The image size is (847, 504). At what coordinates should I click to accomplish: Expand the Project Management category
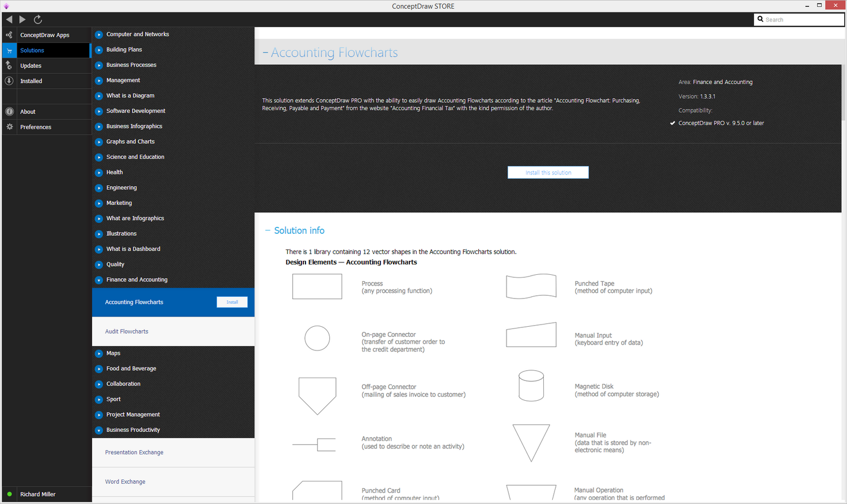coord(99,415)
